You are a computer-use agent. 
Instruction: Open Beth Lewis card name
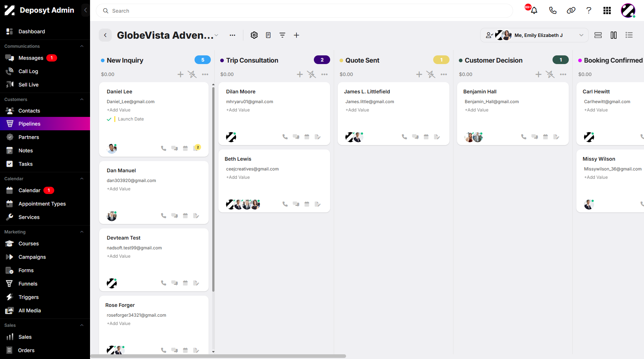pyautogui.click(x=238, y=159)
